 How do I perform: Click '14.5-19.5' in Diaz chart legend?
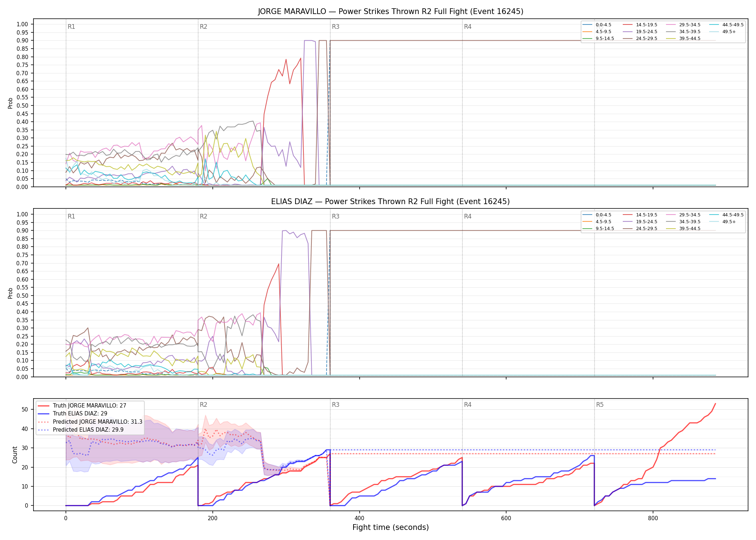click(x=647, y=215)
